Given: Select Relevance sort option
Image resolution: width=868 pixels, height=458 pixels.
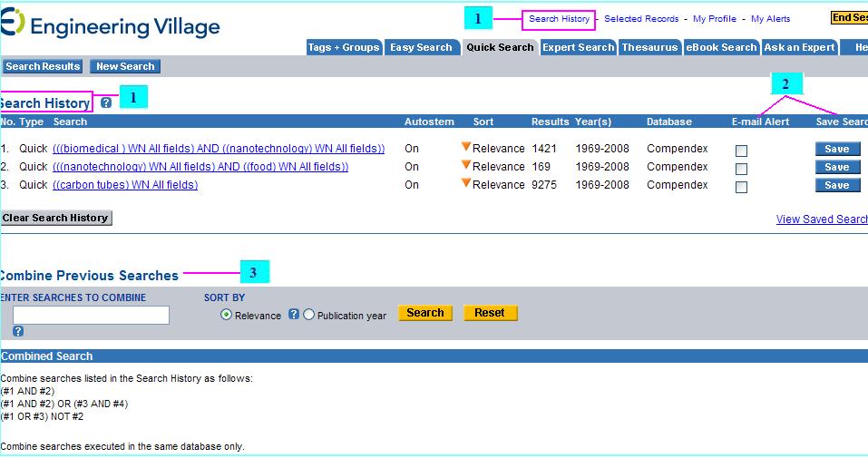Looking at the screenshot, I should point(226,315).
